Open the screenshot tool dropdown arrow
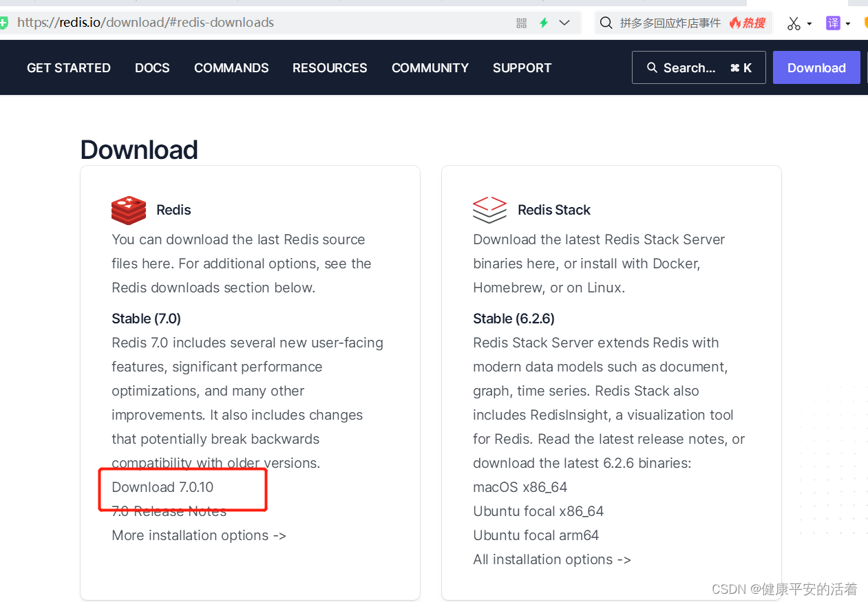 (809, 23)
